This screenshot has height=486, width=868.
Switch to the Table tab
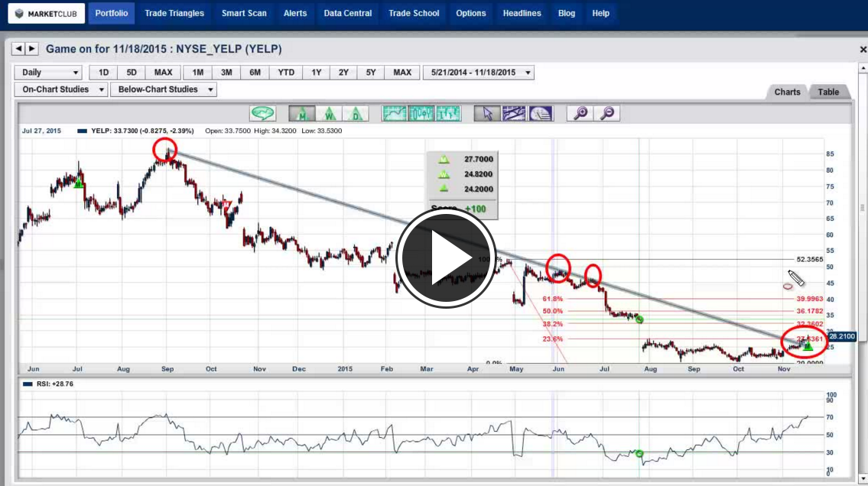pyautogui.click(x=829, y=92)
